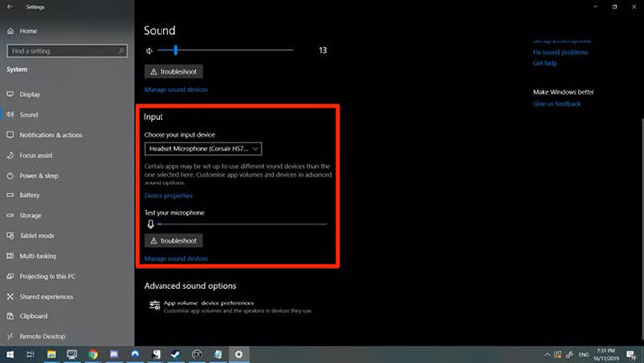Open the Windows Start menu
Image resolution: width=644 pixels, height=363 pixels.
pyautogui.click(x=10, y=354)
